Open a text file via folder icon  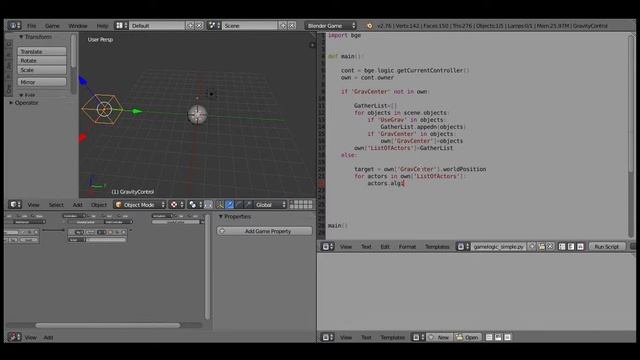coord(541,247)
